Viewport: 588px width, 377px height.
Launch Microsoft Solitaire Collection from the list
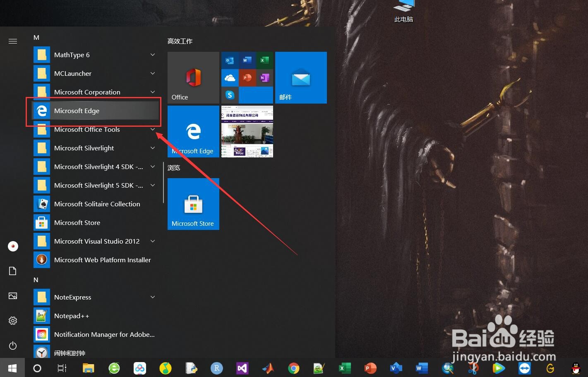pyautogui.click(x=96, y=204)
